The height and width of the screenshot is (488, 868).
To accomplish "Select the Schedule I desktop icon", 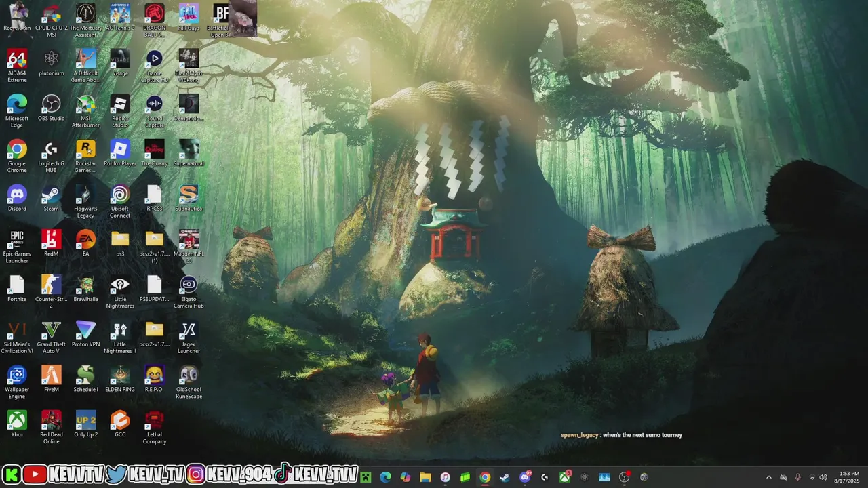I will [85, 379].
